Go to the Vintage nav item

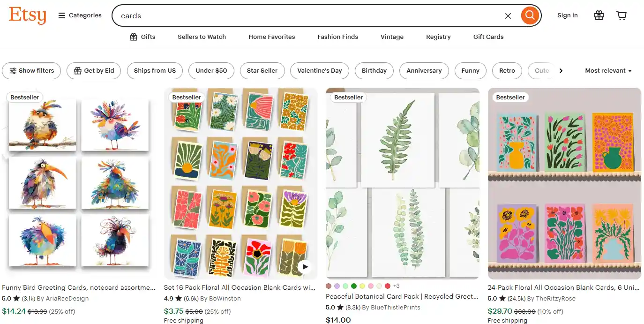click(392, 37)
